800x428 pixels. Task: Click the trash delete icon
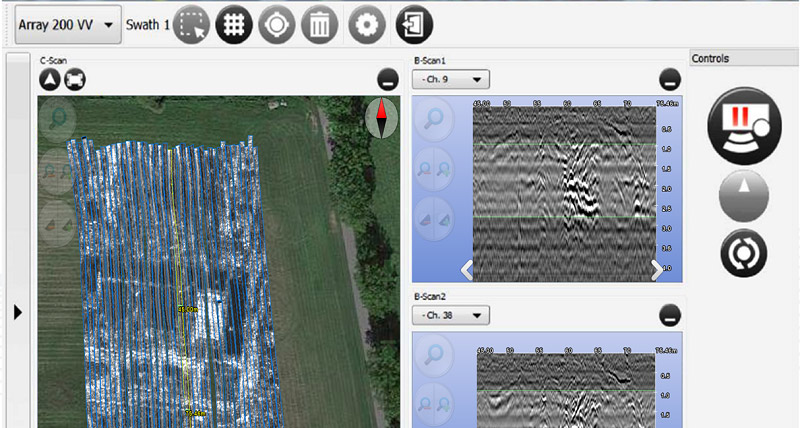point(319,26)
